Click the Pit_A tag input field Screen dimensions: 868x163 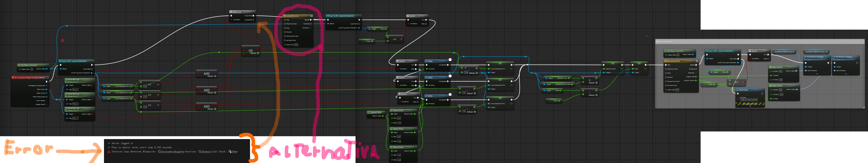pyautogui.click(x=75, y=90)
